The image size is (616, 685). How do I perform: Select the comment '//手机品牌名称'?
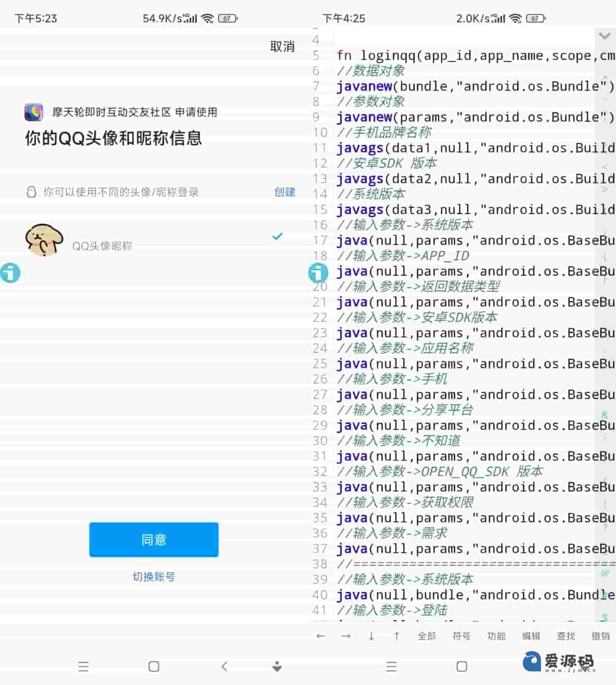click(x=384, y=132)
